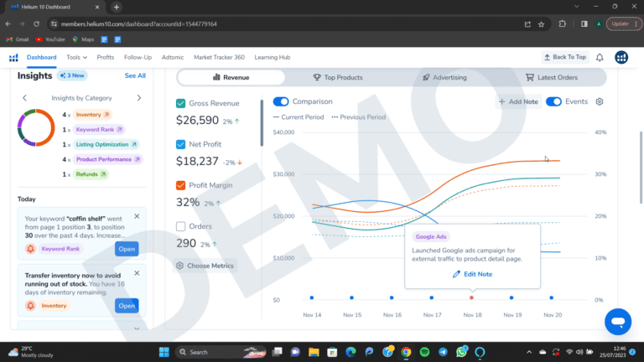
Task: Open Windows Start menu
Action: pyautogui.click(x=164, y=352)
